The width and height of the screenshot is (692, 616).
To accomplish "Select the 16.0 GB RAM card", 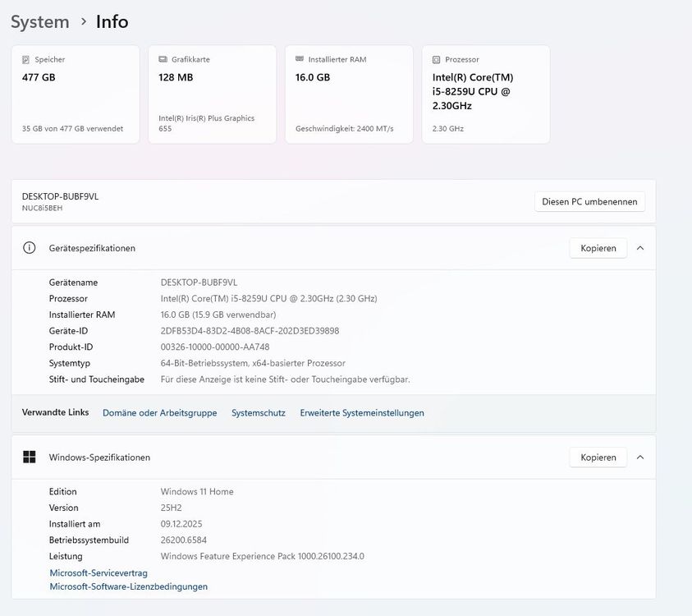I will 349,94.
